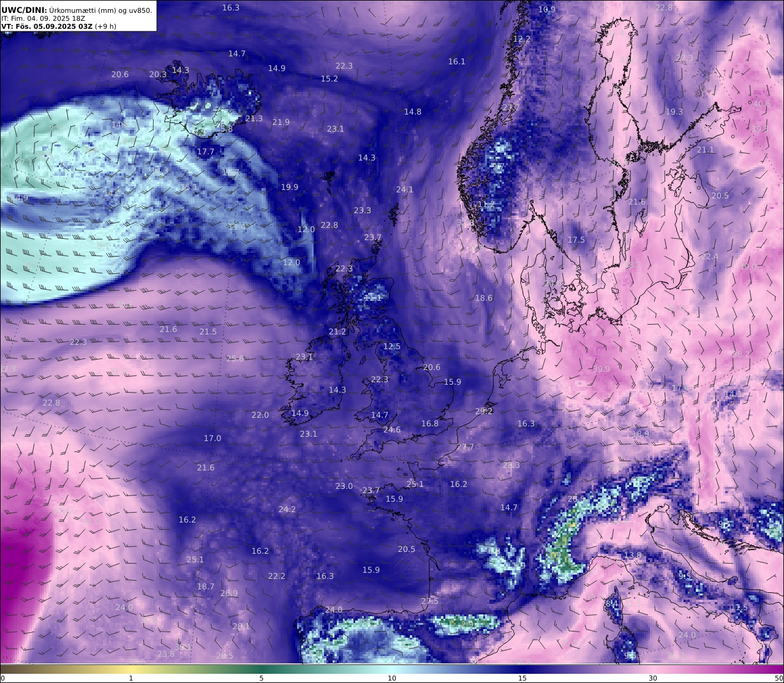Pick the 23.3 value on the map

[363, 210]
